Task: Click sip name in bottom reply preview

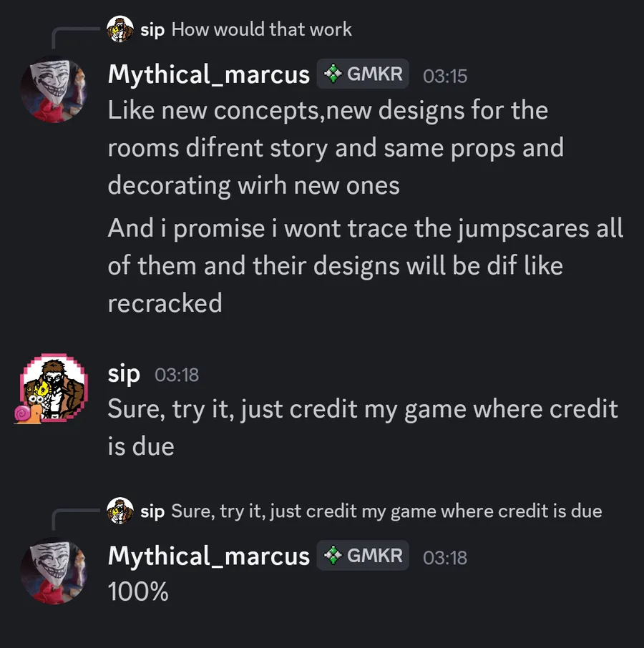Action: tap(152, 511)
